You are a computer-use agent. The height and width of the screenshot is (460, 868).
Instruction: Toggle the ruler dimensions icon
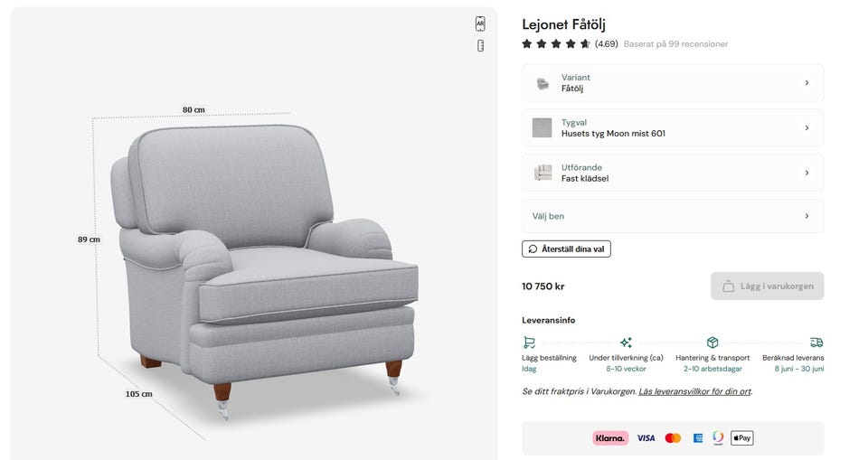point(480,45)
